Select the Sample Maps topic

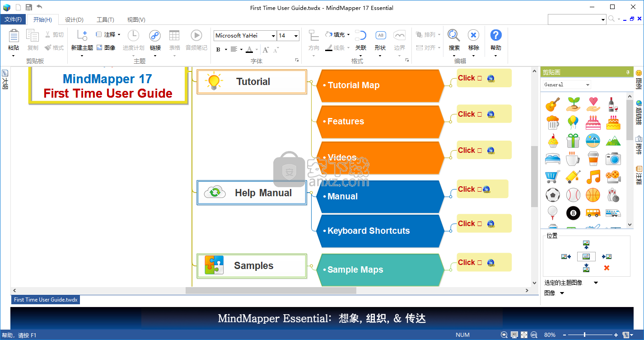tap(380, 270)
